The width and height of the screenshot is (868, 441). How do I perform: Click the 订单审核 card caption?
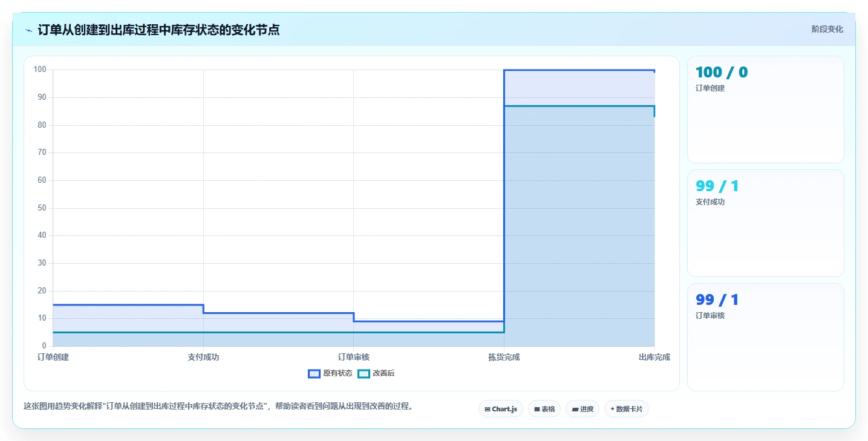pos(710,316)
